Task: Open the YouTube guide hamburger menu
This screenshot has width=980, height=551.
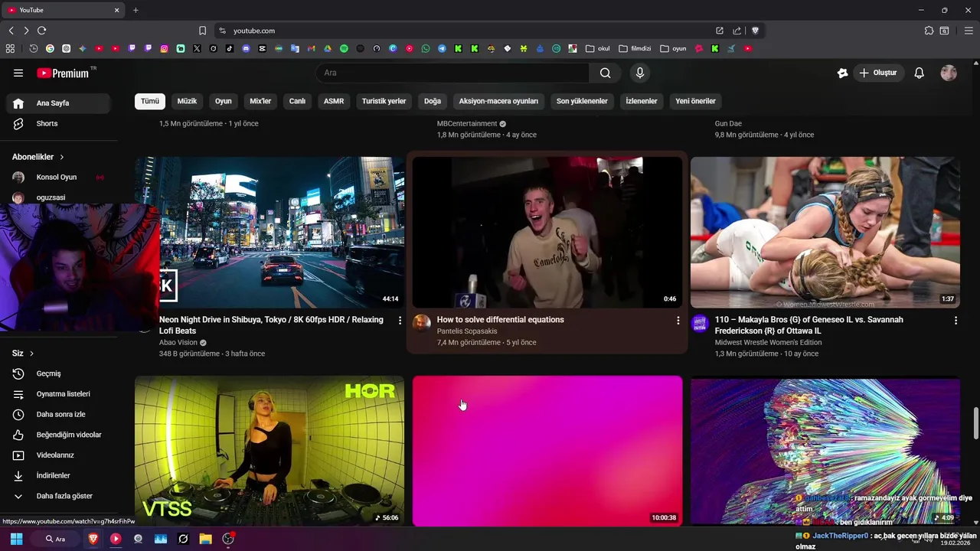Action: 18,73
